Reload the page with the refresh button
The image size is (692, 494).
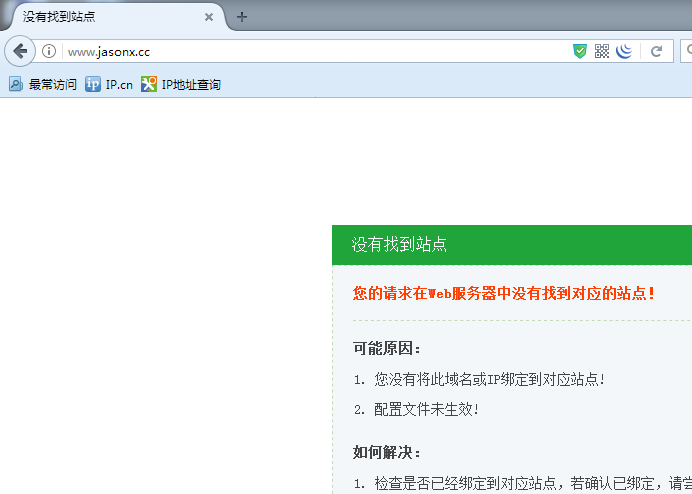coord(657,51)
